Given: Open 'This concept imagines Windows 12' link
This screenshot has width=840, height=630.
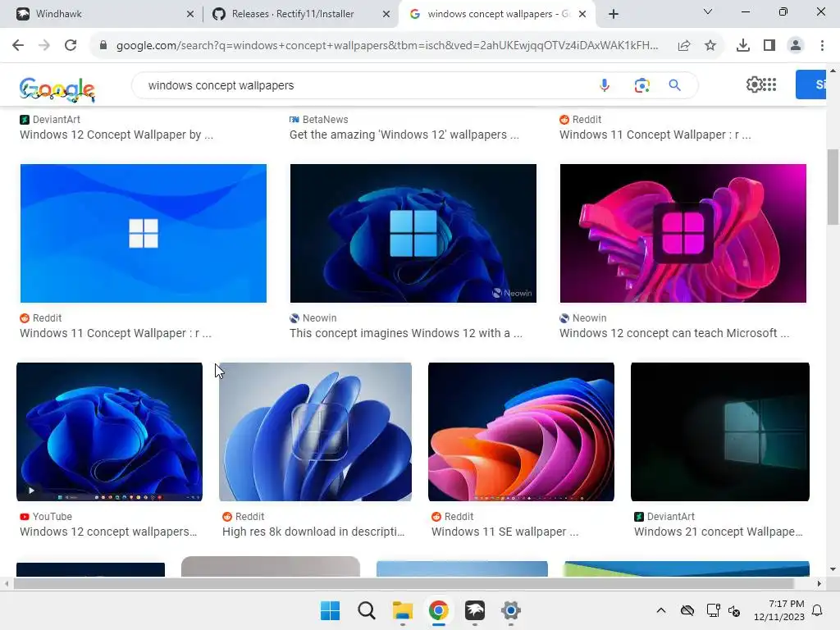Looking at the screenshot, I should tap(405, 333).
